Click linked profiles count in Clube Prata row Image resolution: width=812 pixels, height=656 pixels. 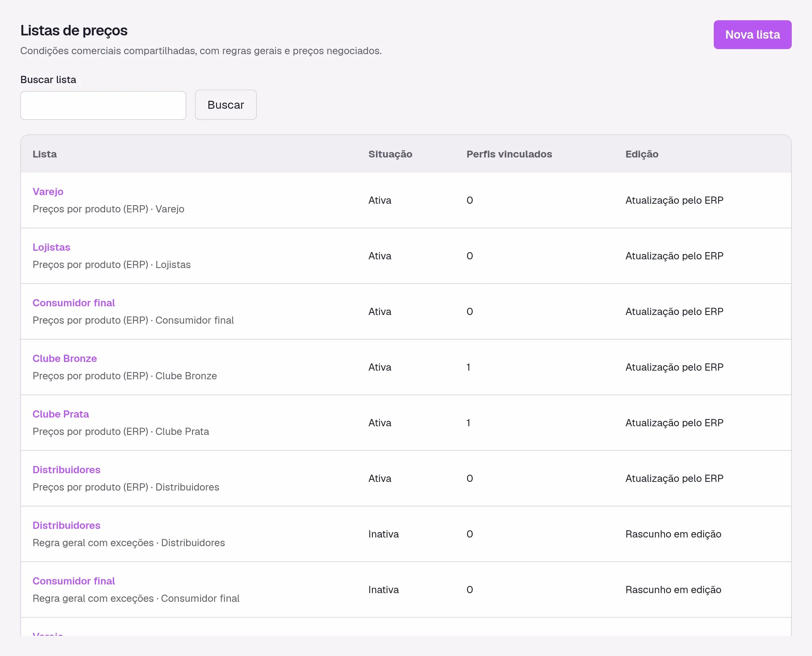coord(468,423)
